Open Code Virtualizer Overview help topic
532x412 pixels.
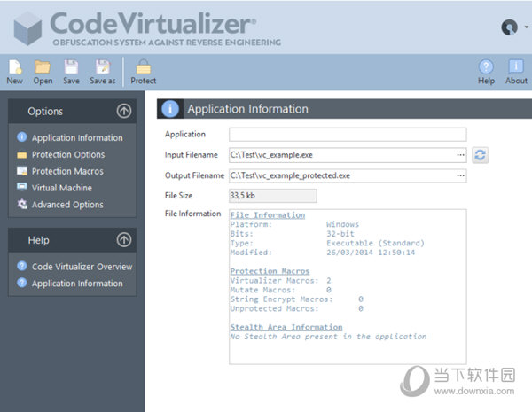click(x=82, y=267)
